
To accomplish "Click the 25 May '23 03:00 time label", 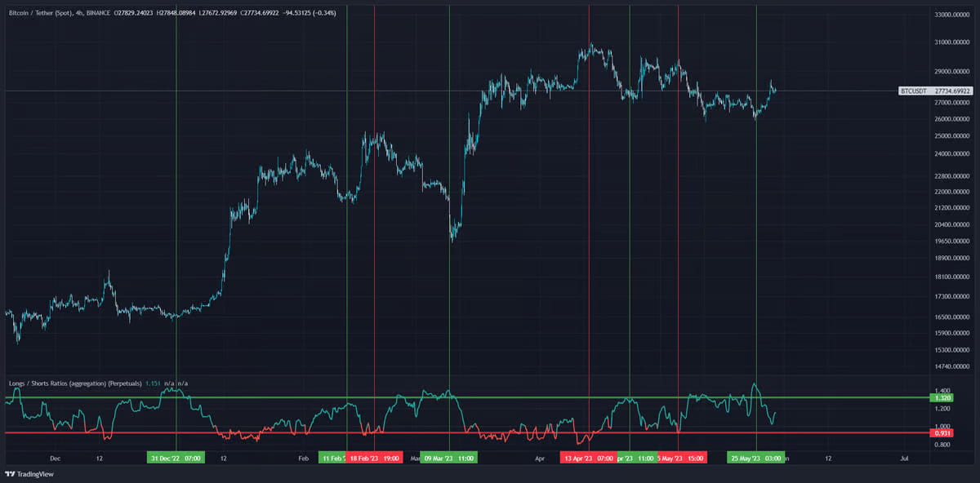I will (x=756, y=458).
